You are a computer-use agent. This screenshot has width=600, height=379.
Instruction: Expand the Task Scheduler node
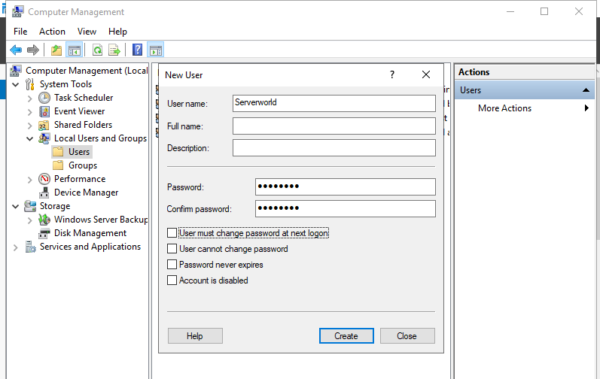point(30,98)
